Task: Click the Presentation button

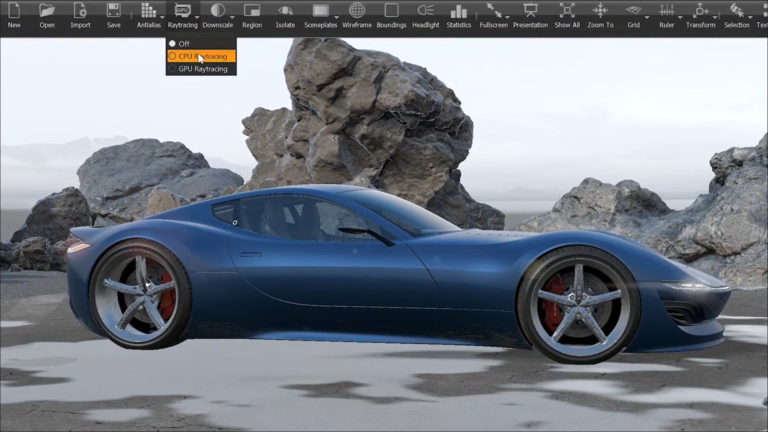Action: click(530, 15)
